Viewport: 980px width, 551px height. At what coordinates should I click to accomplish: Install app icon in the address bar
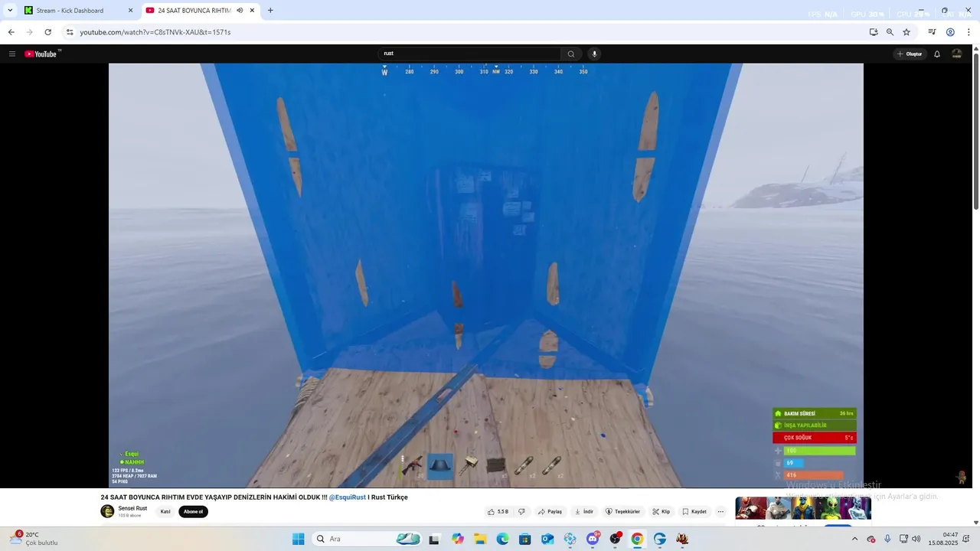click(874, 32)
